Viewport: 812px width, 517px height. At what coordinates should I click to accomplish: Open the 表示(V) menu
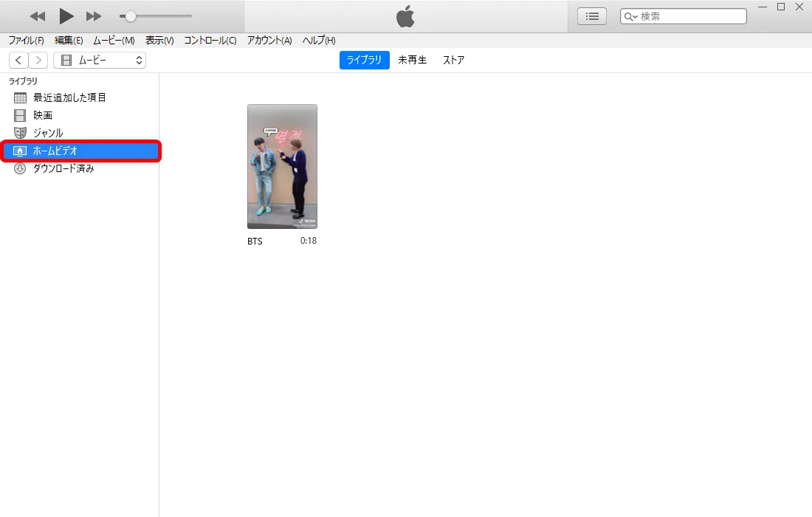click(x=159, y=41)
